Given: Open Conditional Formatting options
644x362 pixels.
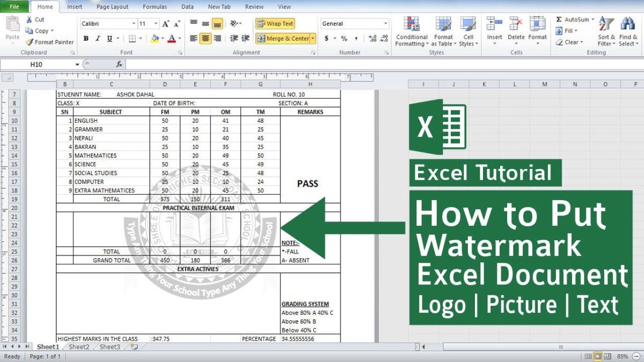Looking at the screenshot, I should coord(411,32).
